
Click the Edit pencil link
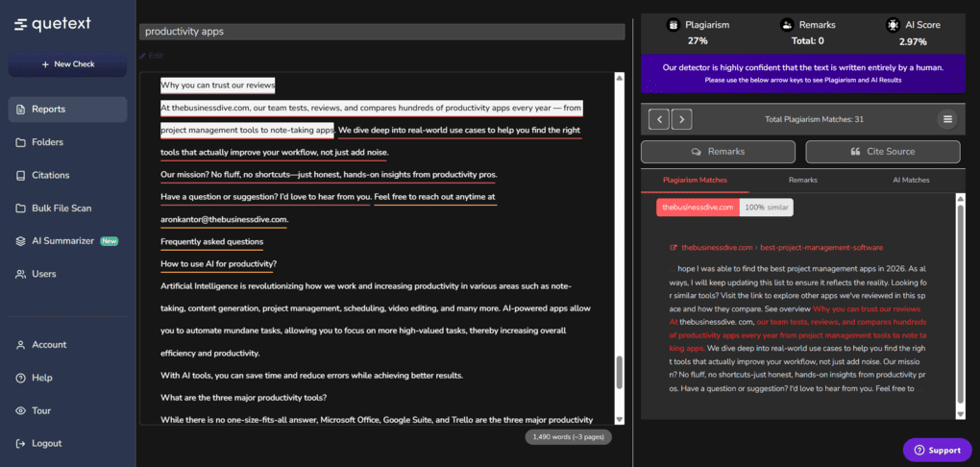pos(152,56)
